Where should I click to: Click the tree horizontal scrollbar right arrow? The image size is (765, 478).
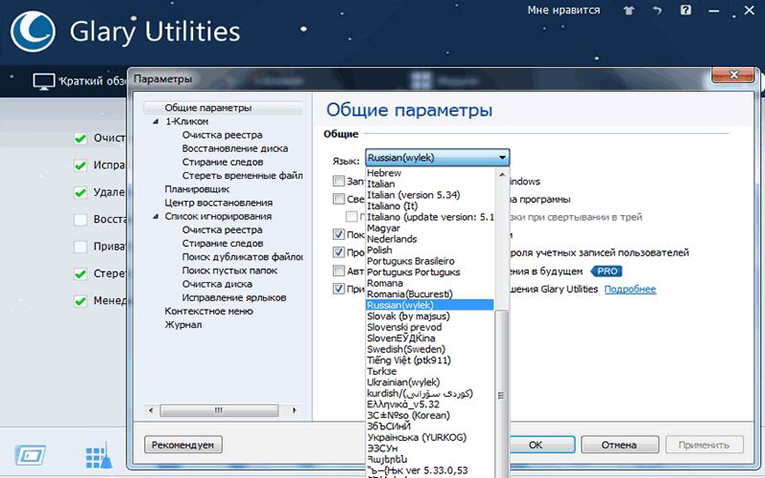294,411
